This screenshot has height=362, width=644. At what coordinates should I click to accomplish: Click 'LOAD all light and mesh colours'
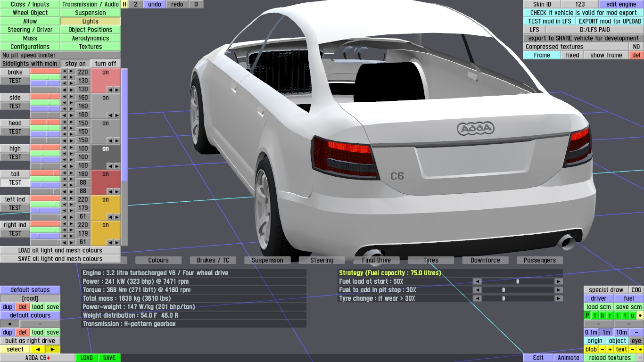(60, 250)
